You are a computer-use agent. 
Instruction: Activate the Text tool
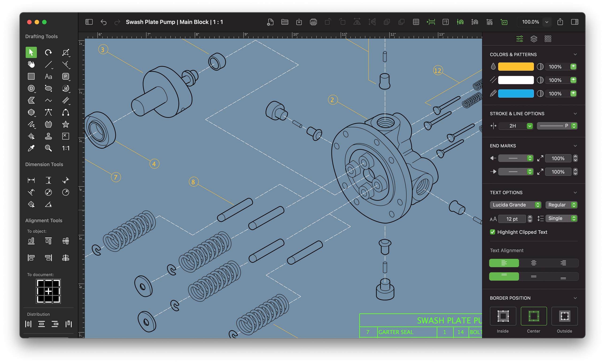(48, 77)
